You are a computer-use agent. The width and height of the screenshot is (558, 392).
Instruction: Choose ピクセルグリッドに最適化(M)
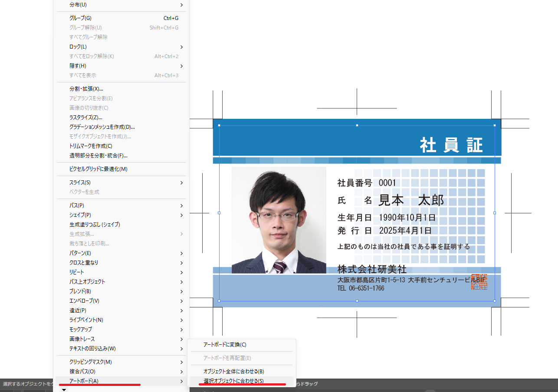point(98,169)
